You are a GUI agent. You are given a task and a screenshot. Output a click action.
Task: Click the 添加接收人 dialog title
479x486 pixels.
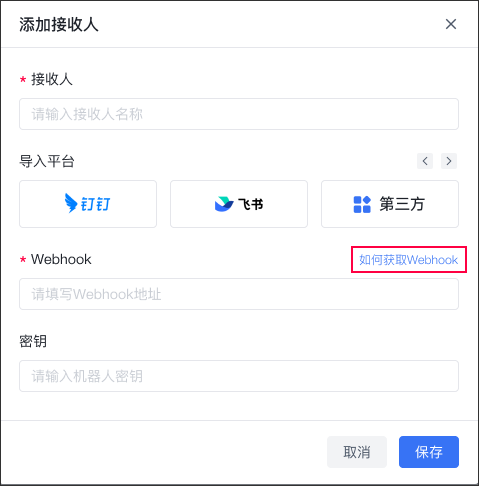tap(59, 24)
